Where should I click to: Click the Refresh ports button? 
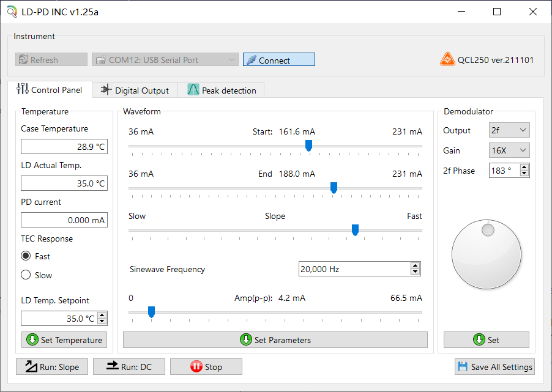[x=51, y=60]
